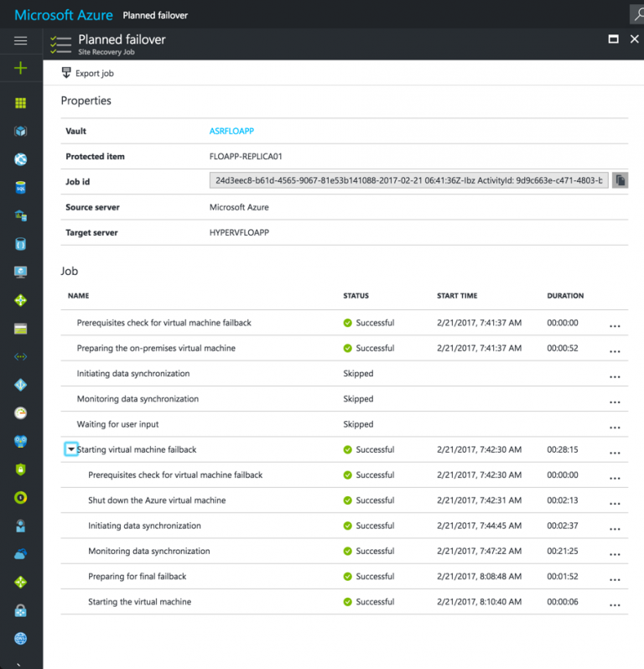Viewport: 644px width, 669px height.
Task: Open Cost Management billing ring icon
Action: (20, 497)
